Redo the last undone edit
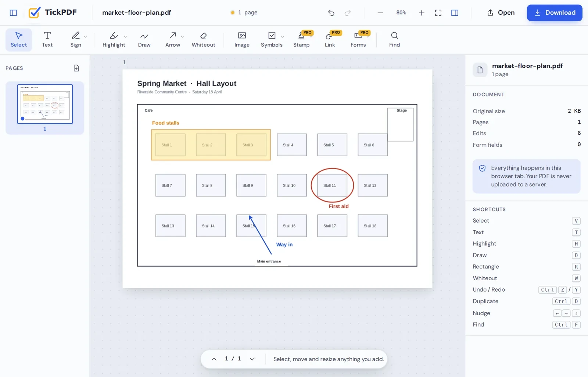Image resolution: width=588 pixels, height=377 pixels. (x=348, y=13)
